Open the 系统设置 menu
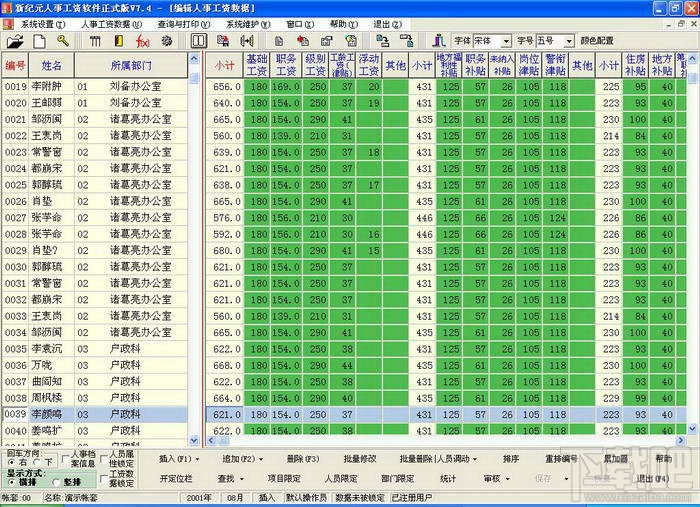 43,24
